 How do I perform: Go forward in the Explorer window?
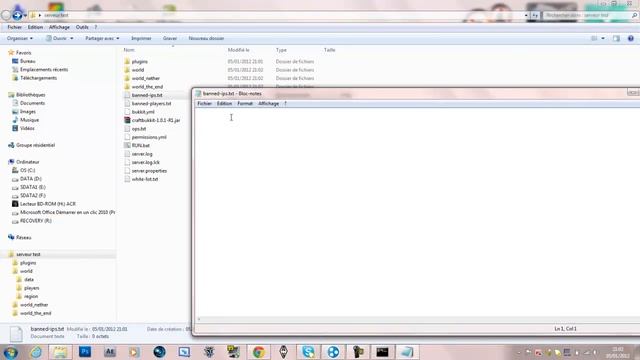(x=17, y=15)
